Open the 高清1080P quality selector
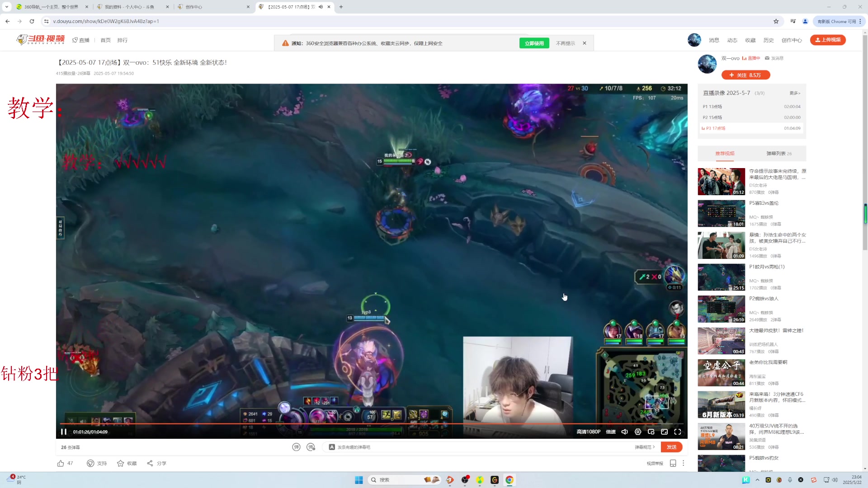 click(x=588, y=432)
